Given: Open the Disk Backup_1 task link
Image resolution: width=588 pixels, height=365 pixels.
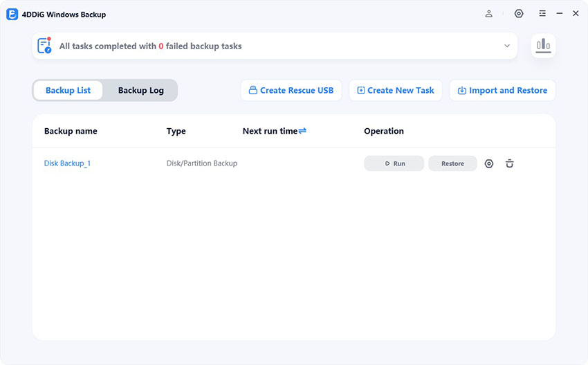Looking at the screenshot, I should pos(67,163).
